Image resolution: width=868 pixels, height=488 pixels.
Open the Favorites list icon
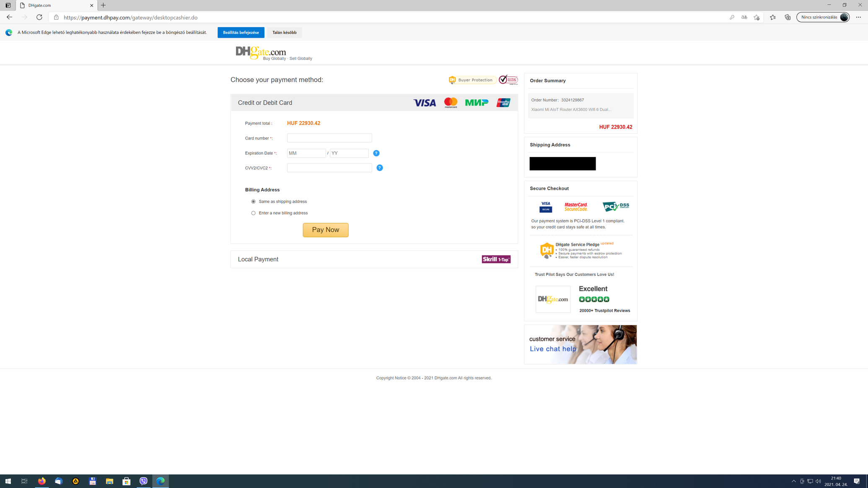[772, 17]
